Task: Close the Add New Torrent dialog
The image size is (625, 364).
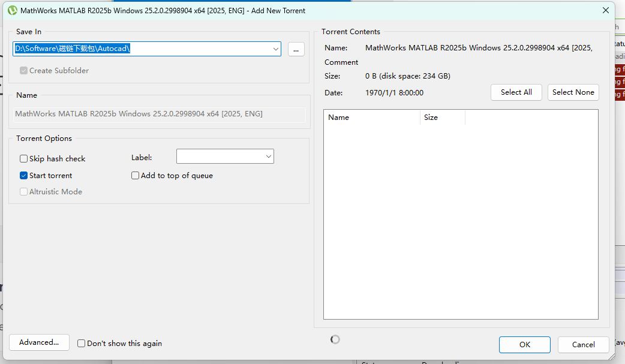Action: (x=605, y=10)
